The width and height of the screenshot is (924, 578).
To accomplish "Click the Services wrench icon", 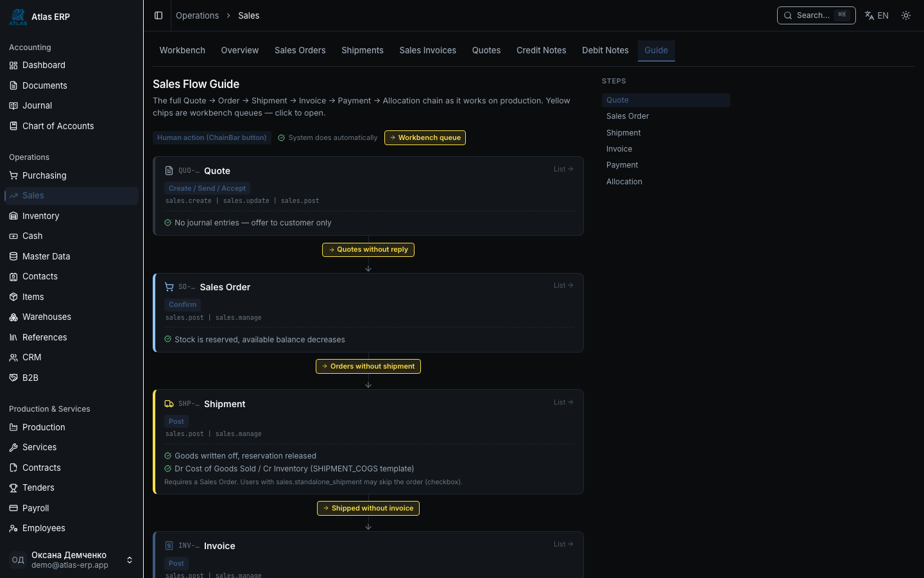I will coord(13,447).
